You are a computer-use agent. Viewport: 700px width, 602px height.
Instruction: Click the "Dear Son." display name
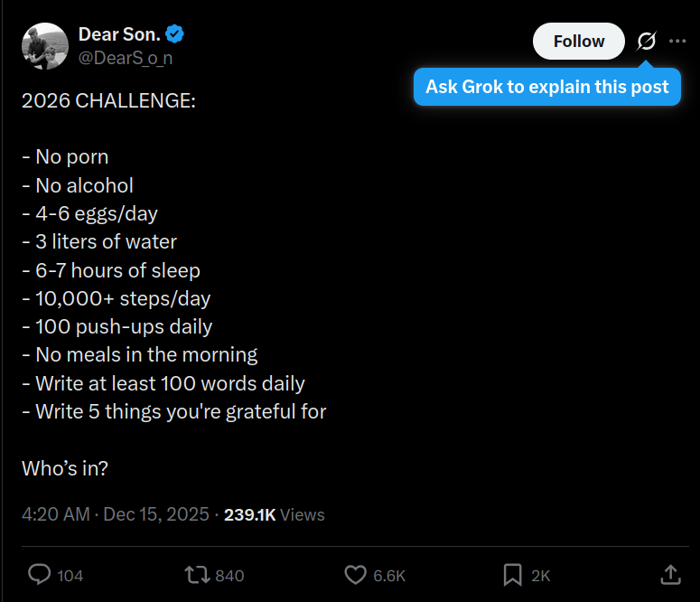coord(119,34)
